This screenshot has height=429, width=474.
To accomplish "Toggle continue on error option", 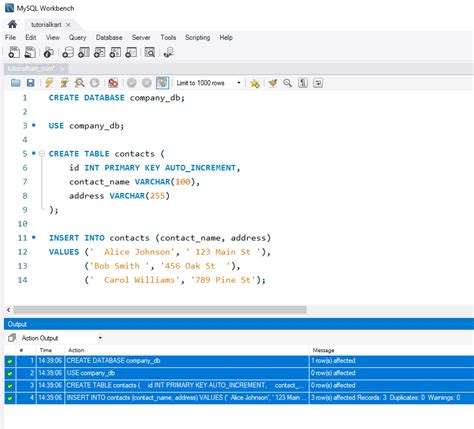I will 113,83.
